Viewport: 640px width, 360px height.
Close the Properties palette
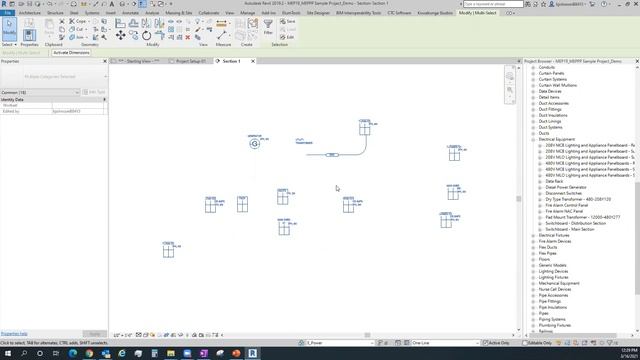click(105, 61)
